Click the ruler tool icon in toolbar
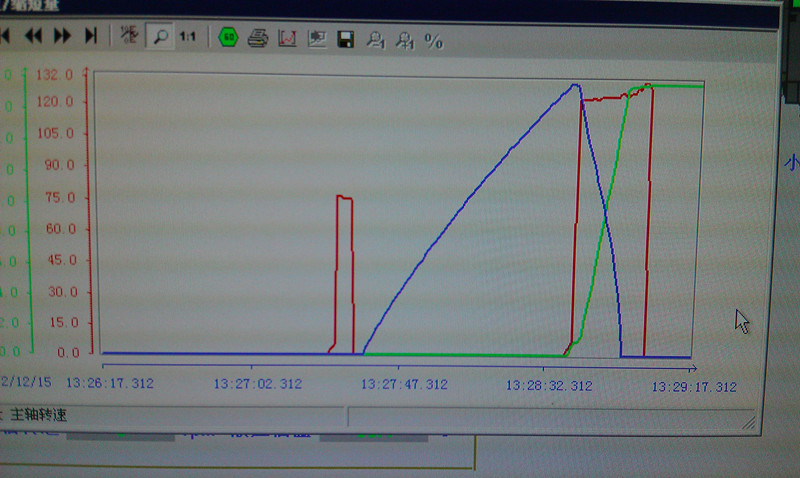This screenshot has width=800, height=478. (129, 37)
